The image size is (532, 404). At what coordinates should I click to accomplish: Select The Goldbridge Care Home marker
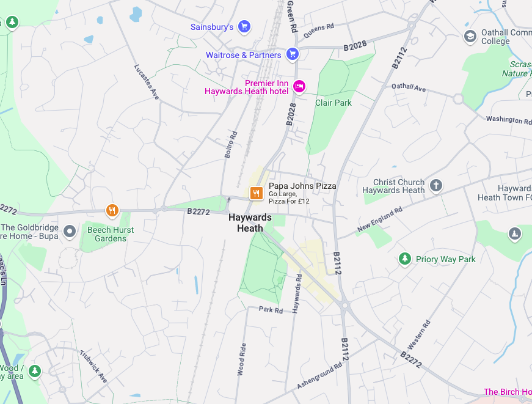(x=70, y=232)
